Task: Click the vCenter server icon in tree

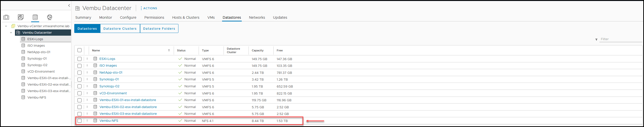Action: [13, 26]
